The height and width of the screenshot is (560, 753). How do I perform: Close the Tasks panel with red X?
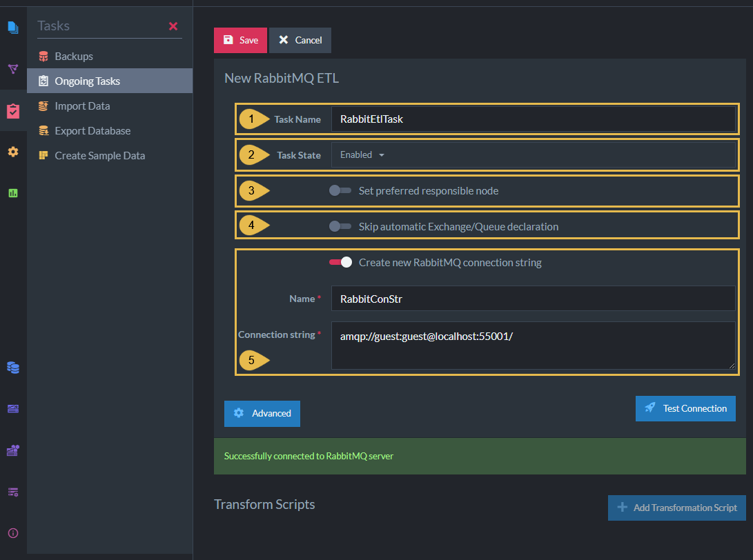pos(173,26)
